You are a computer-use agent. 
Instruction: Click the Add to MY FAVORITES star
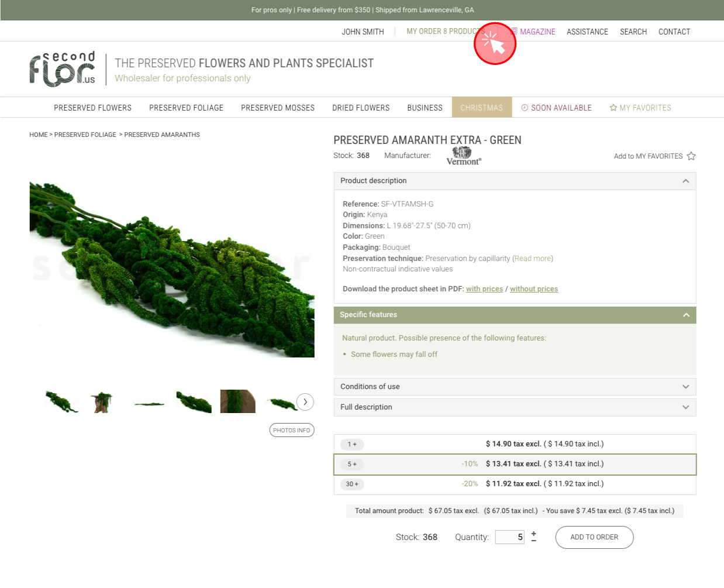[x=691, y=156]
